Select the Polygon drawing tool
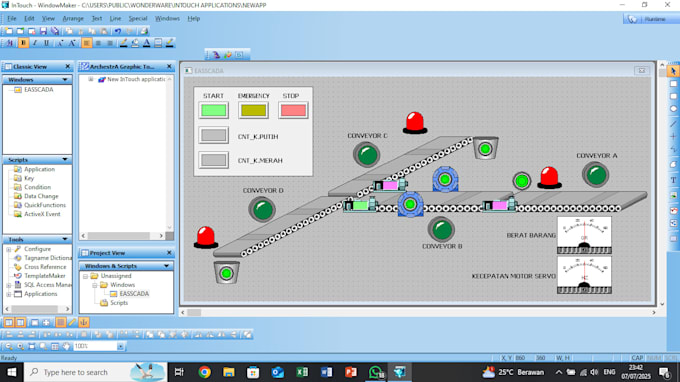Image resolution: width=680 pixels, height=382 pixels. 673,164
